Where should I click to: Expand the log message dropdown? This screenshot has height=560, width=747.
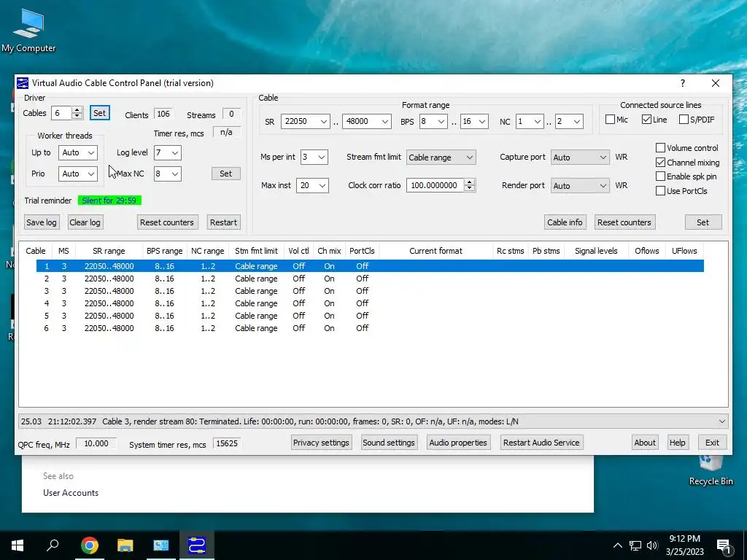721,421
